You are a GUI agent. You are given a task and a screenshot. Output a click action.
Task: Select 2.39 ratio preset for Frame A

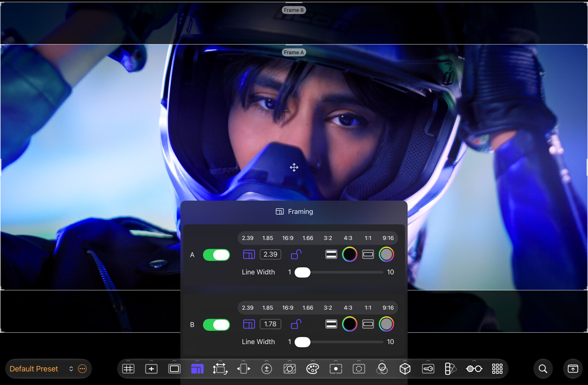(248, 238)
